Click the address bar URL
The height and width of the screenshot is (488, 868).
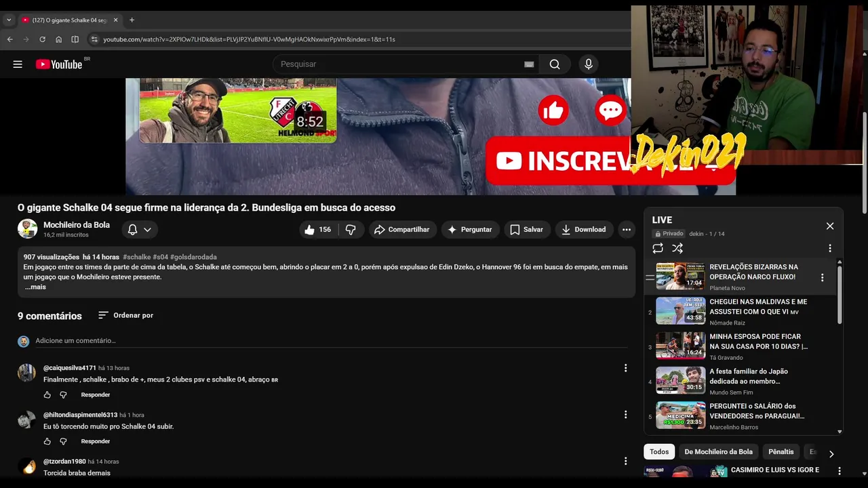click(x=249, y=39)
